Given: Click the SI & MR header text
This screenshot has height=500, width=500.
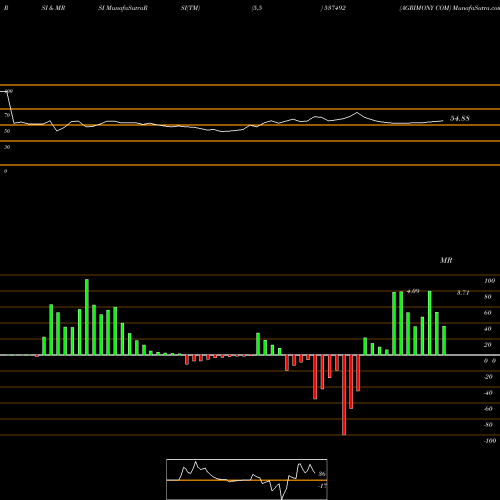Looking at the screenshot, I should pos(53,8).
